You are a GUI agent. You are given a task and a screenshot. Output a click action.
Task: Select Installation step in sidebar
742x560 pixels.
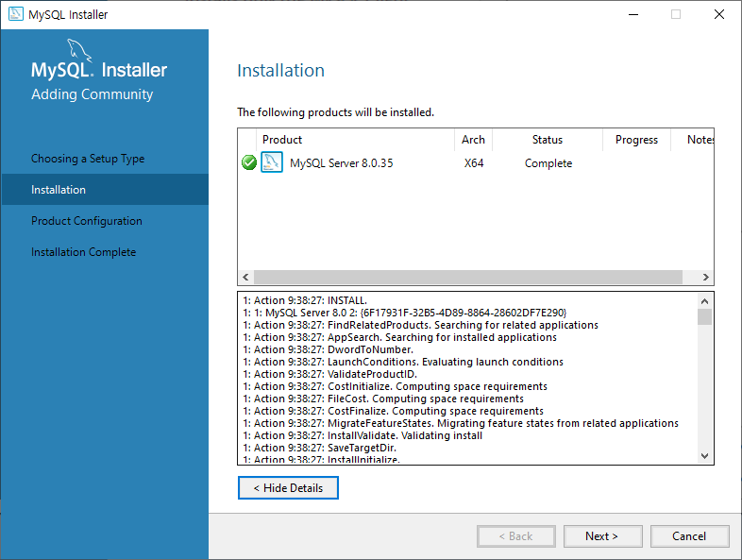click(105, 190)
